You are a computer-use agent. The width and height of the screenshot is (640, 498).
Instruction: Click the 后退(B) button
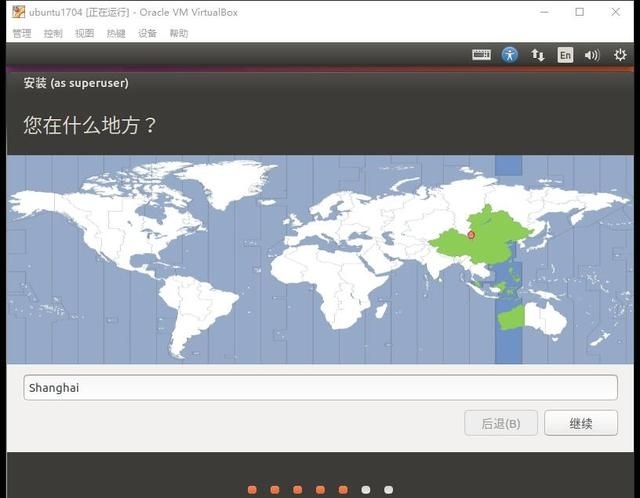pyautogui.click(x=501, y=423)
